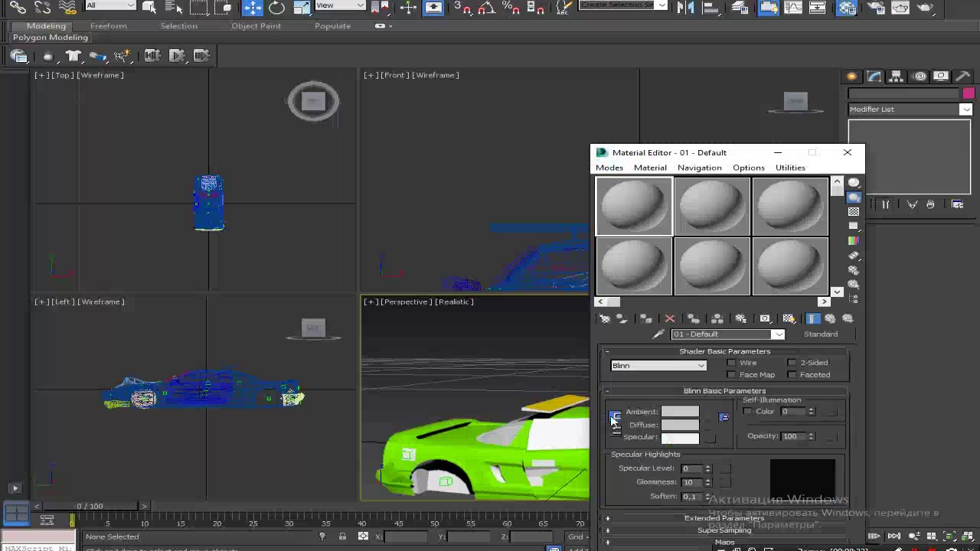Click the Specular color swatch
The image size is (980, 551).
point(680,437)
